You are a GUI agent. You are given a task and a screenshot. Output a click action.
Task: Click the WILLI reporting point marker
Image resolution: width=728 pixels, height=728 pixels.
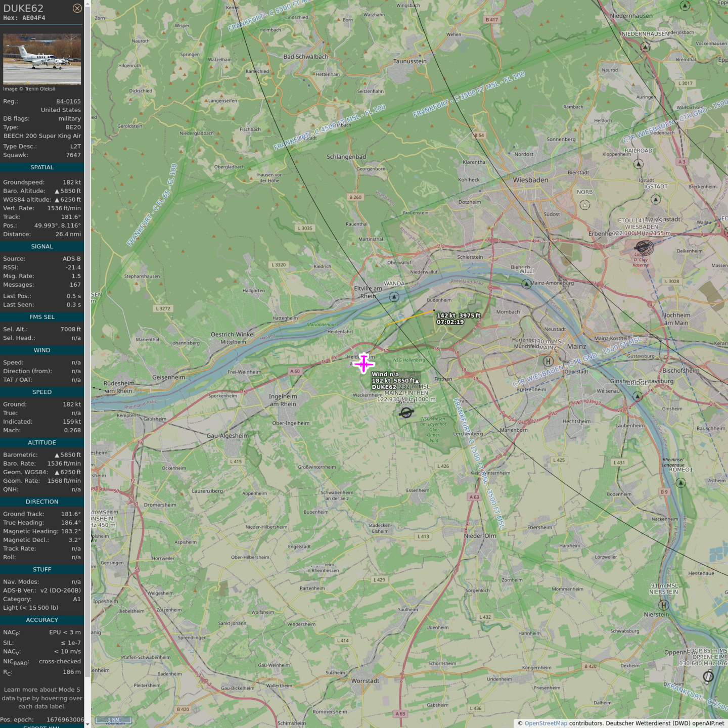pyautogui.click(x=526, y=284)
